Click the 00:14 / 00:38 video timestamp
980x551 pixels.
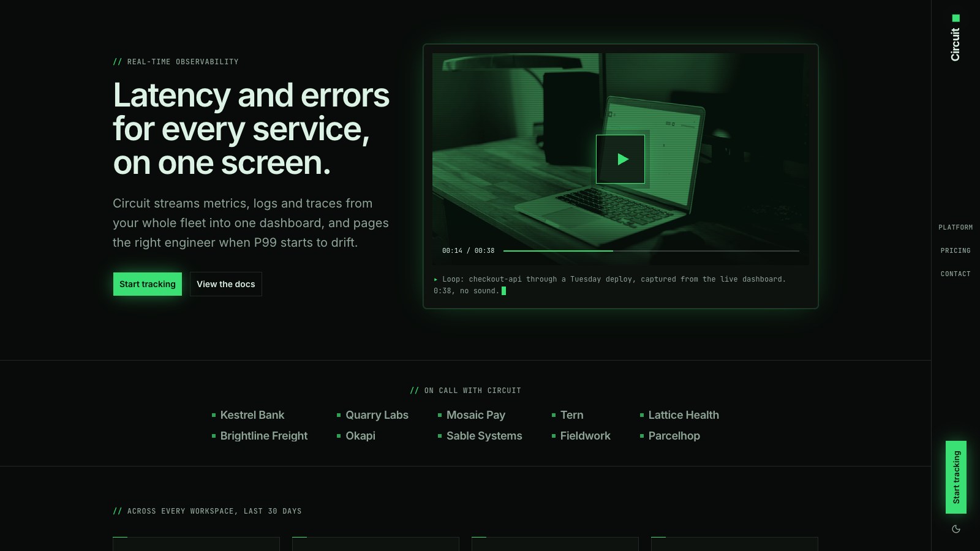(x=469, y=251)
